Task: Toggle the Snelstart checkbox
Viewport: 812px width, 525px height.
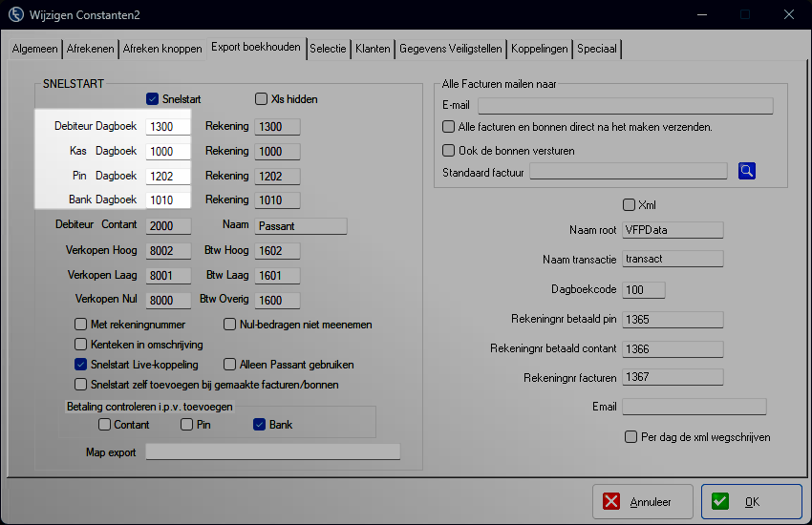Action: click(152, 99)
